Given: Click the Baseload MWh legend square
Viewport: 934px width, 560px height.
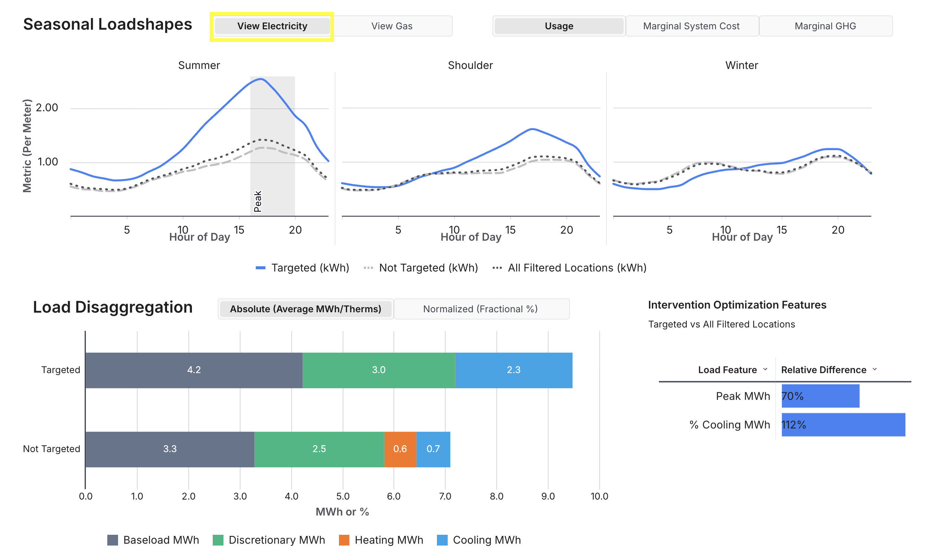Looking at the screenshot, I should 112,540.
